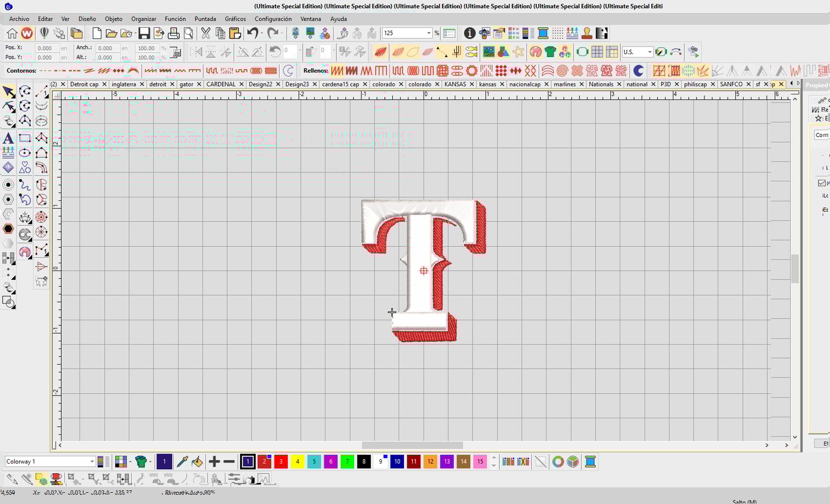Toggle the proportional scaling lock icon
This screenshot has width=830, height=504.
tap(175, 53)
